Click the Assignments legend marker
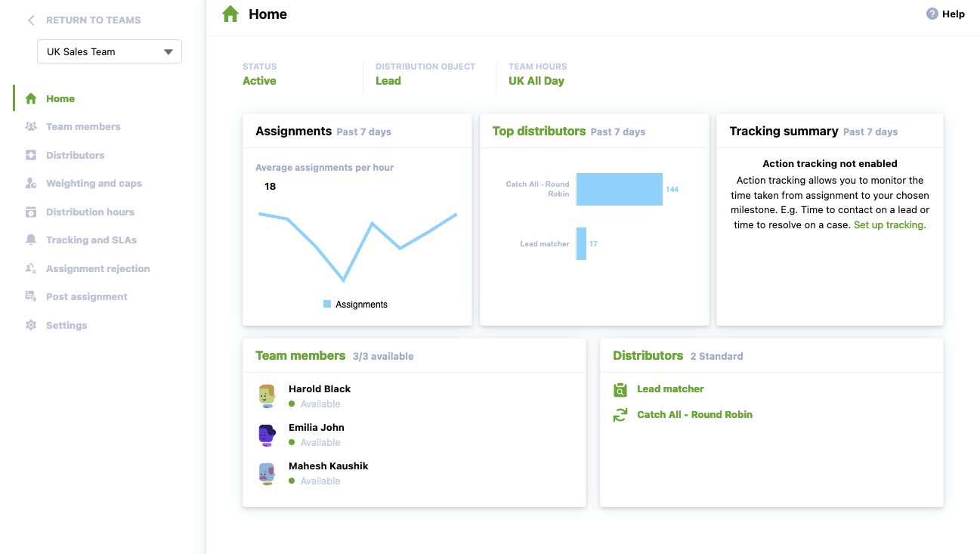Screen dimensions: 980x554 click(328, 304)
